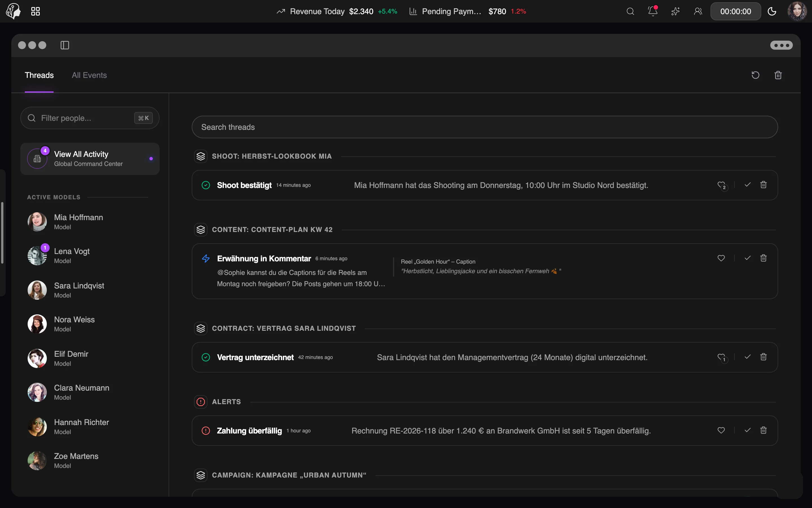Focus the Search threads field

pyautogui.click(x=484, y=127)
